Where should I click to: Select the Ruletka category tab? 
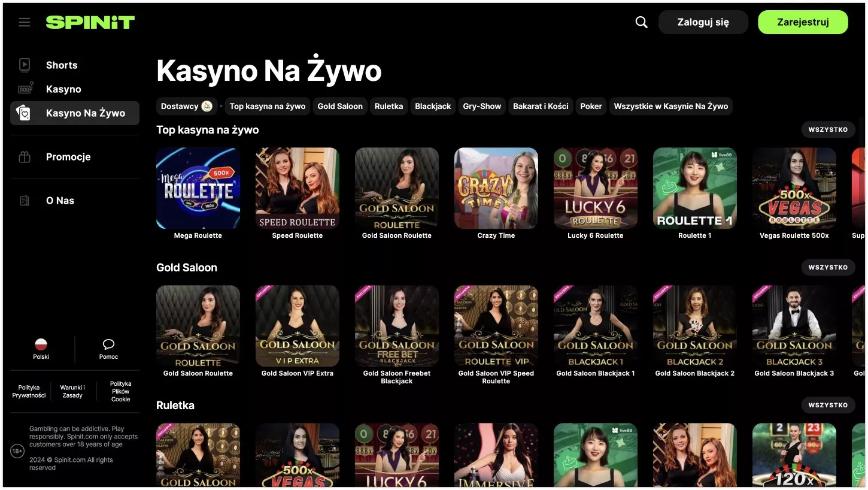pos(389,106)
